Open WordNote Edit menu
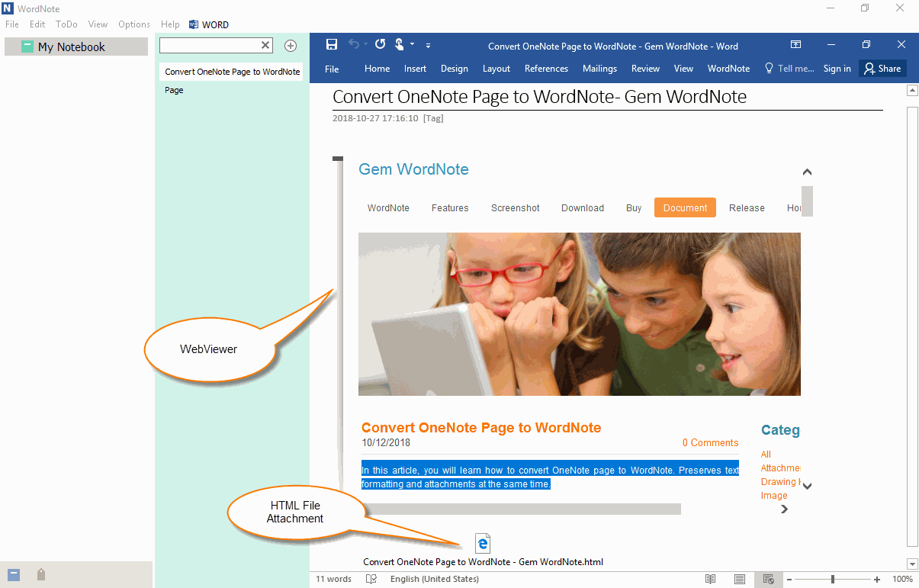This screenshot has width=919, height=588. point(37,24)
